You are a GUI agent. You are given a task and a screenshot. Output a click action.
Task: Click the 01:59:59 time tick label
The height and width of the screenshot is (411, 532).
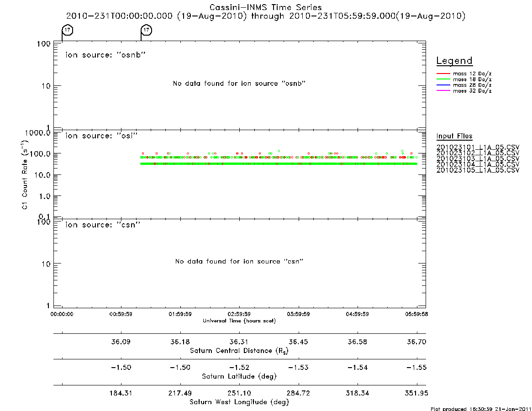point(180,314)
